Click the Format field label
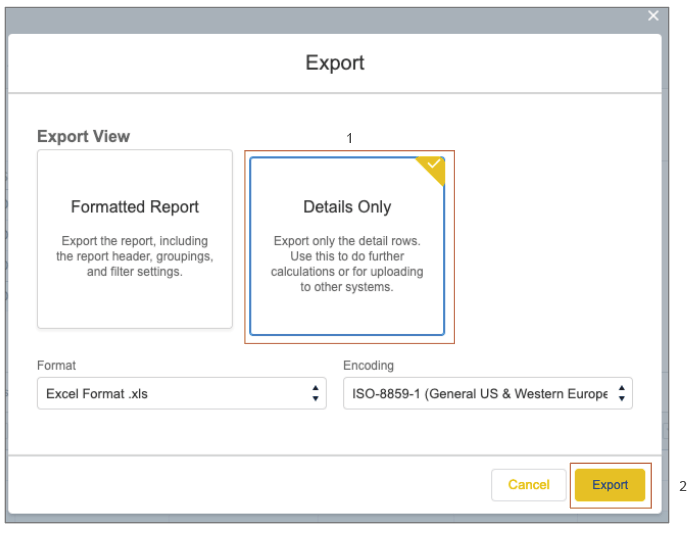Viewport: 693px width, 536px height. pyautogui.click(x=57, y=365)
